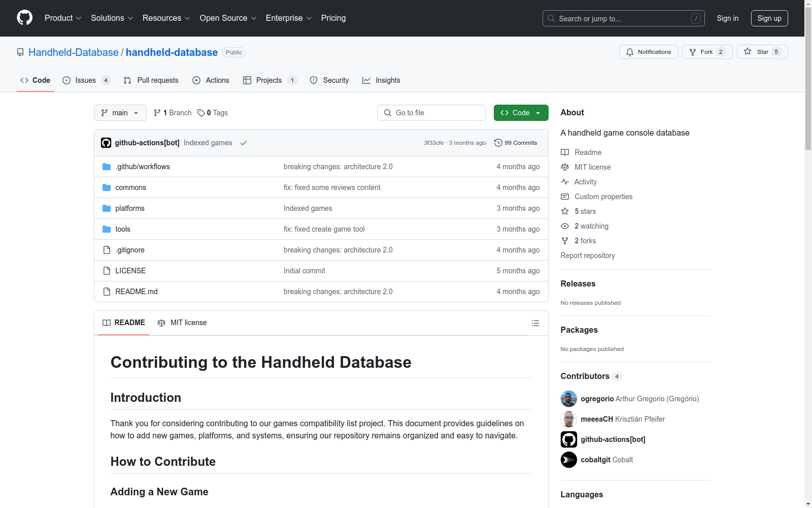Screen dimensions: 812x508
Task: Open the Handheld-Database organization link
Action: click(74, 52)
